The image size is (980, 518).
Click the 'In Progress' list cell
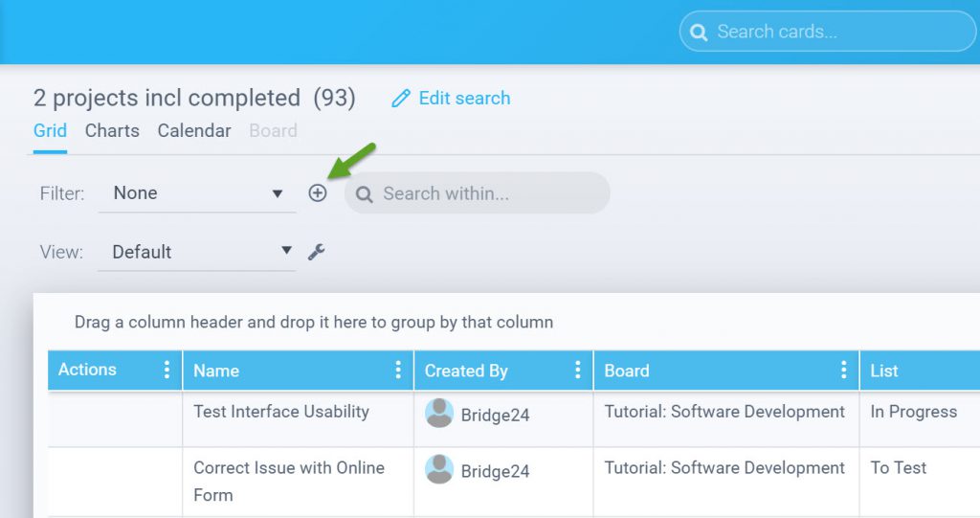coord(914,412)
